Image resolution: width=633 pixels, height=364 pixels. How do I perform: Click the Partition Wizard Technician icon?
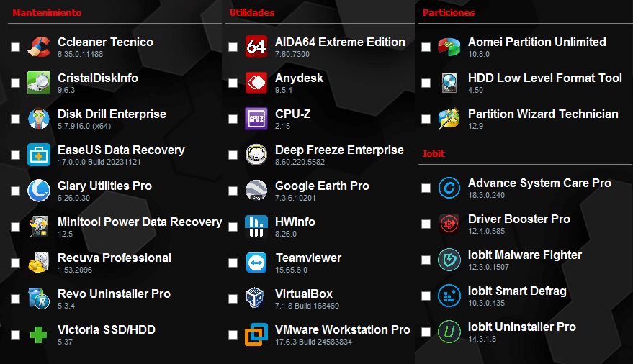[449, 119]
